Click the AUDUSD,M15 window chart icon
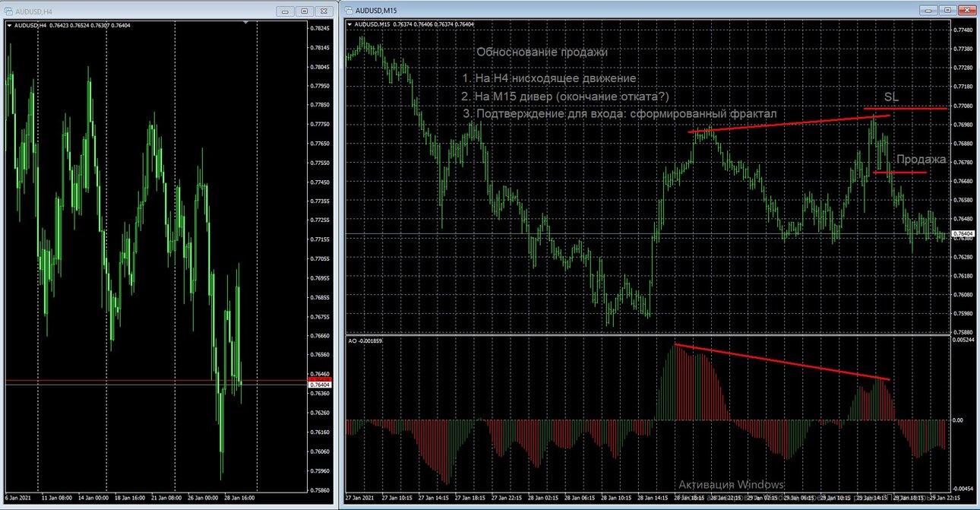The width and height of the screenshot is (980, 510). tap(349, 11)
